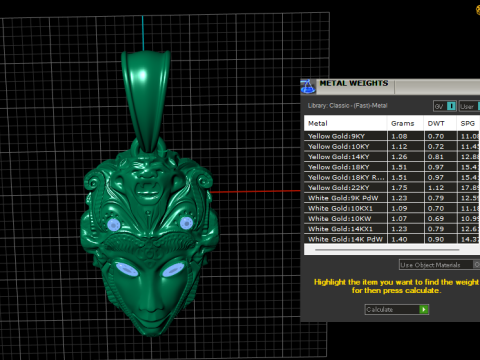Select the Yellow Gold:18KY R... row

392,177
